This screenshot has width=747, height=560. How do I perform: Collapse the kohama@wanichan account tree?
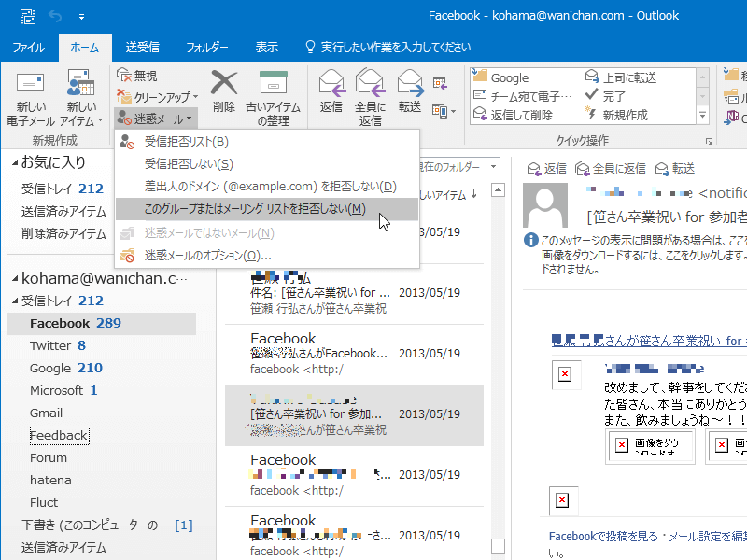pyautogui.click(x=15, y=278)
